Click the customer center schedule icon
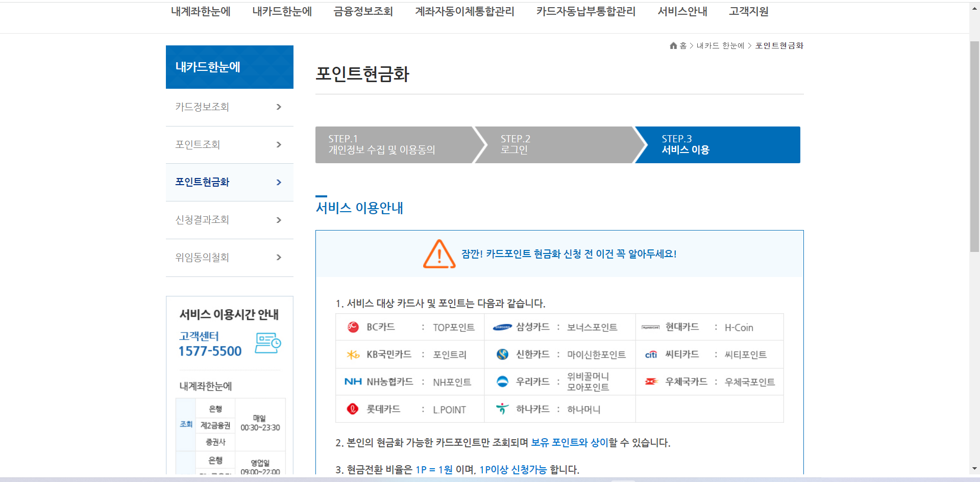Screen dimensions: 980x482 pyautogui.click(x=268, y=343)
